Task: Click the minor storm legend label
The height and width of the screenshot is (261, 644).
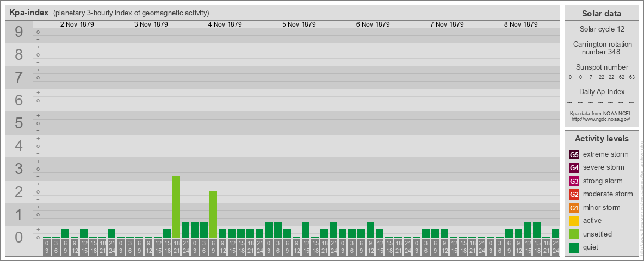Action: 602,208
